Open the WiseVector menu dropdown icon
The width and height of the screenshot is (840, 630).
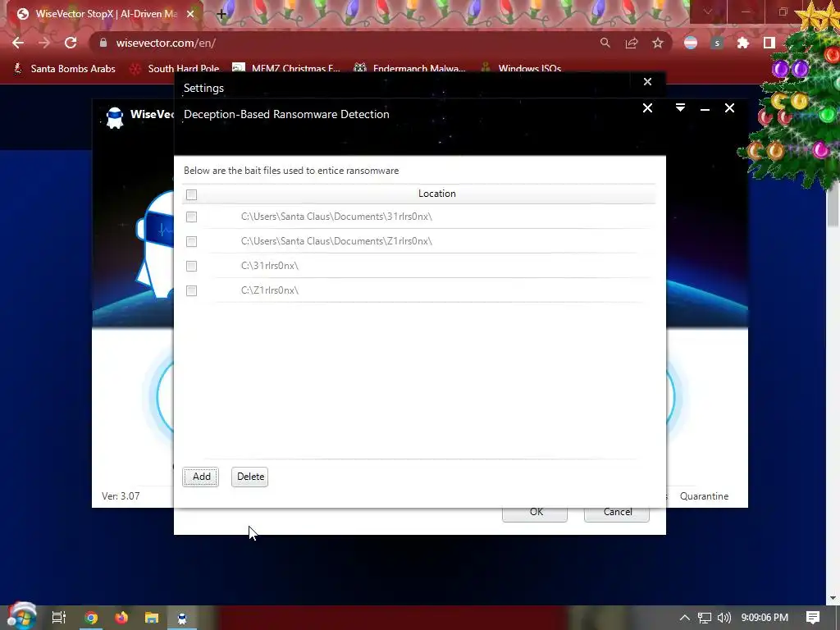(x=680, y=108)
